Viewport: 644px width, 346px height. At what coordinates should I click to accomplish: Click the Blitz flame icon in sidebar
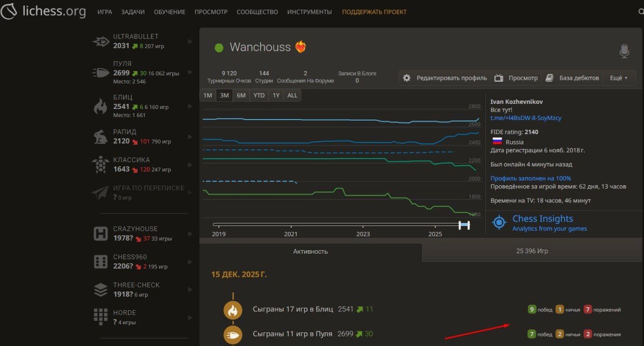pos(101,106)
